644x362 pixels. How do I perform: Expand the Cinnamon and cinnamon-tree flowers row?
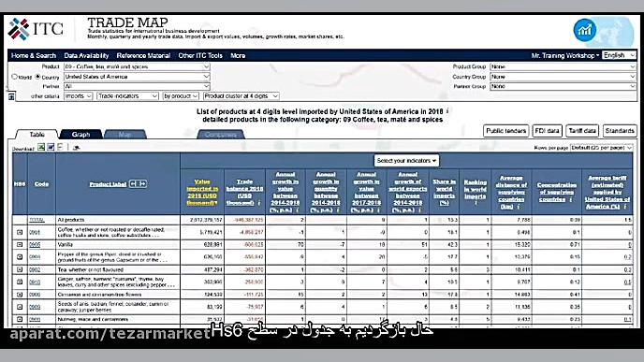pos(20,295)
